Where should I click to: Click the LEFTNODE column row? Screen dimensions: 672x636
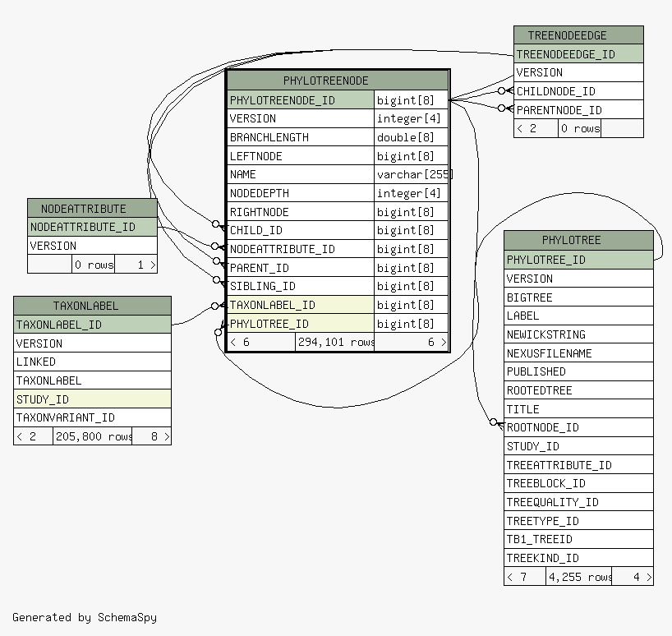point(301,156)
